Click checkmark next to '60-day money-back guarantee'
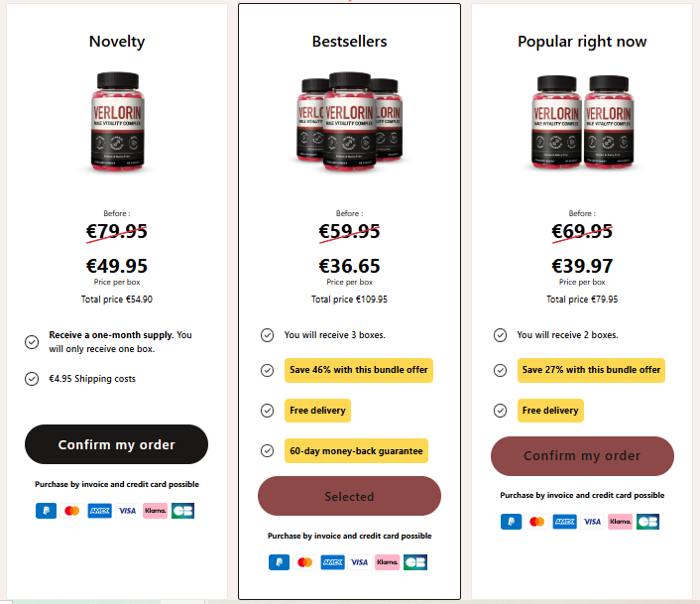This screenshot has width=700, height=604. (267, 450)
